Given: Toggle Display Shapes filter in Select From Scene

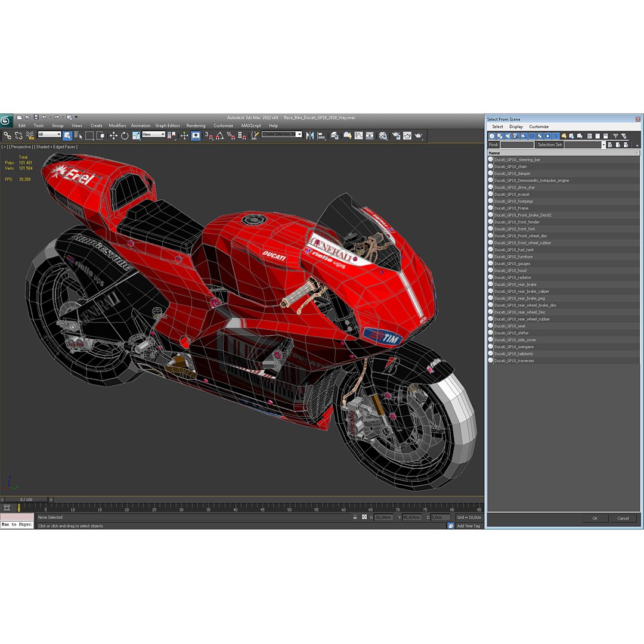Looking at the screenshot, I should 500,136.
